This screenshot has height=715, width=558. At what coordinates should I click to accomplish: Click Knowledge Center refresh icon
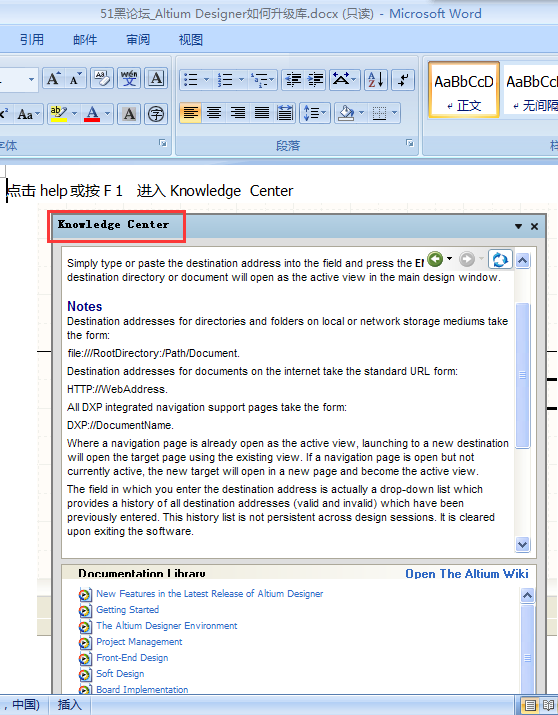click(500, 260)
